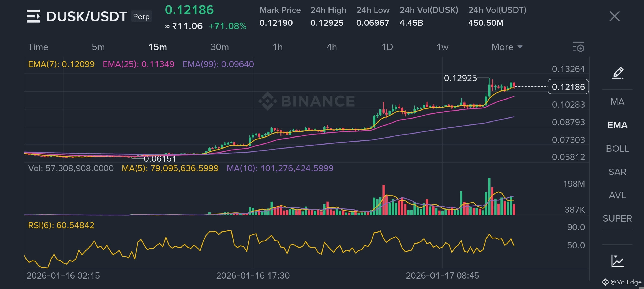The image size is (644, 289).
Task: Click the 0.06151 low price label
Action: [160, 159]
